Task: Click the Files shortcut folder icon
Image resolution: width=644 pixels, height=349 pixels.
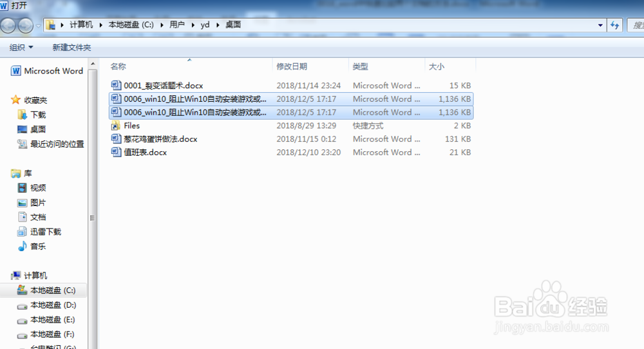Action: (x=116, y=126)
